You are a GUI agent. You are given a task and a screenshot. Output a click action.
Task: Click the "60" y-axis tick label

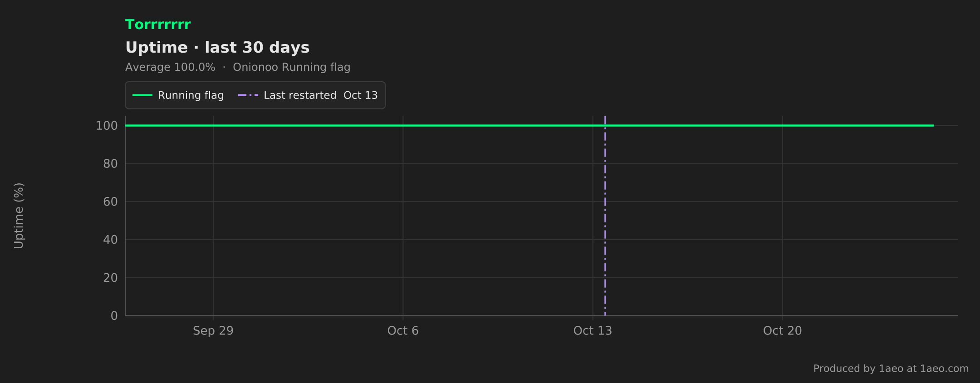110,201
